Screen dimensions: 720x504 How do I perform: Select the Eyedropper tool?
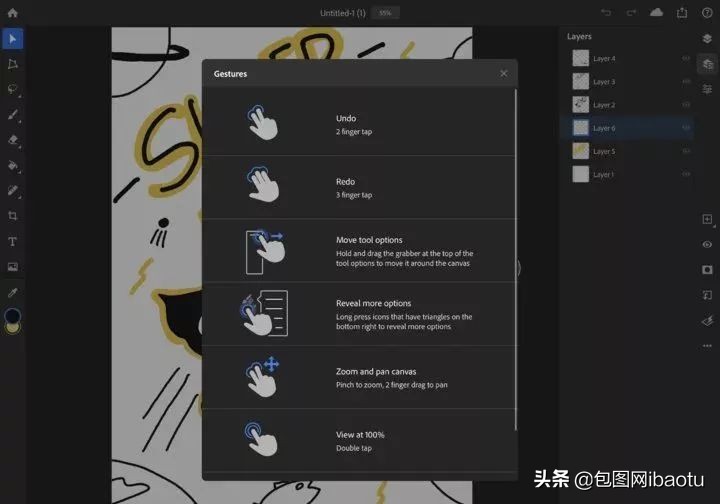pos(12,292)
